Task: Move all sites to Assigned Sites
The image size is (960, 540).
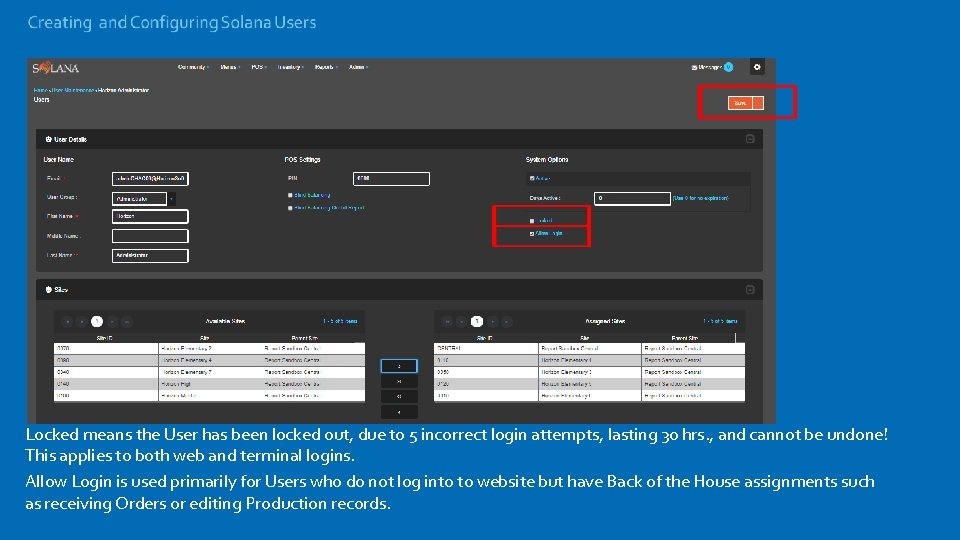Action: [x=399, y=381]
